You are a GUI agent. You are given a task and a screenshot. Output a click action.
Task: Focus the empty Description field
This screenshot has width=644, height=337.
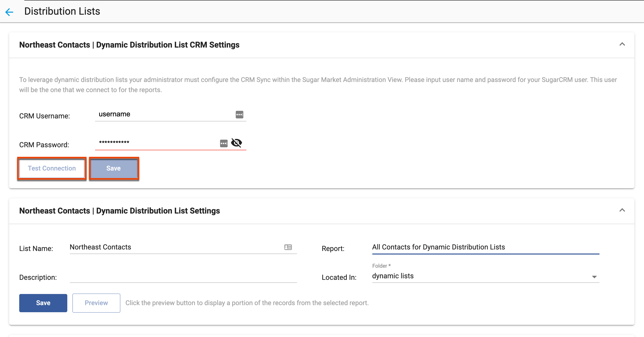click(x=183, y=277)
